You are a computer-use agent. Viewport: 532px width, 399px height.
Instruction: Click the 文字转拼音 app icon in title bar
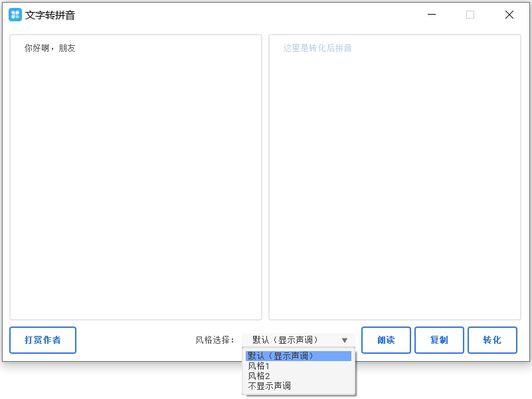pos(15,15)
